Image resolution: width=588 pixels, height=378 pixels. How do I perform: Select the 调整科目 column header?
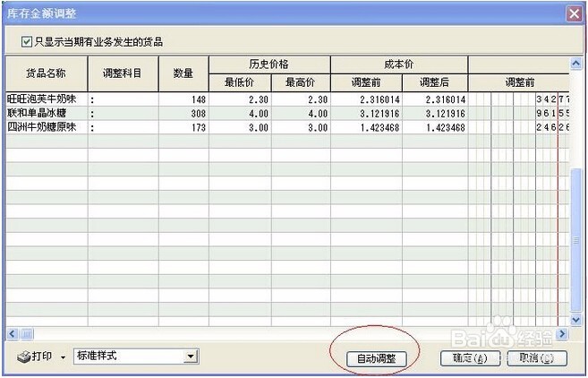coord(123,73)
